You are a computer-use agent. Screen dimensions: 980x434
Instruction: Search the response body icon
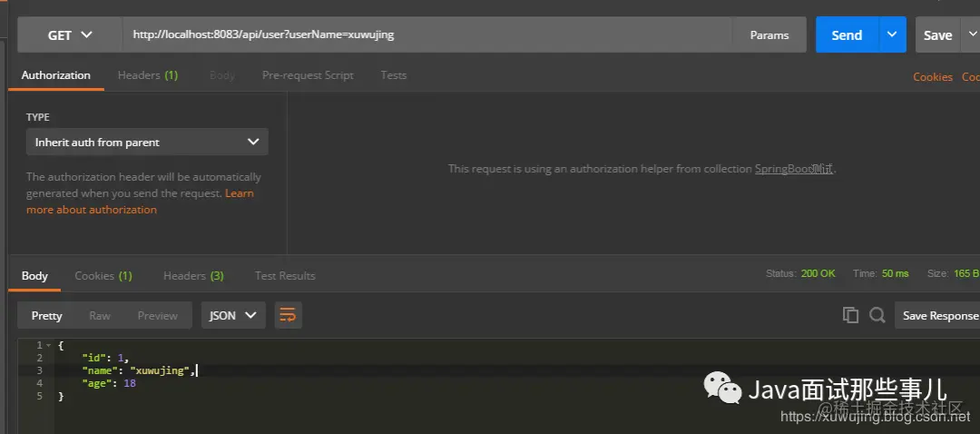coord(877,315)
